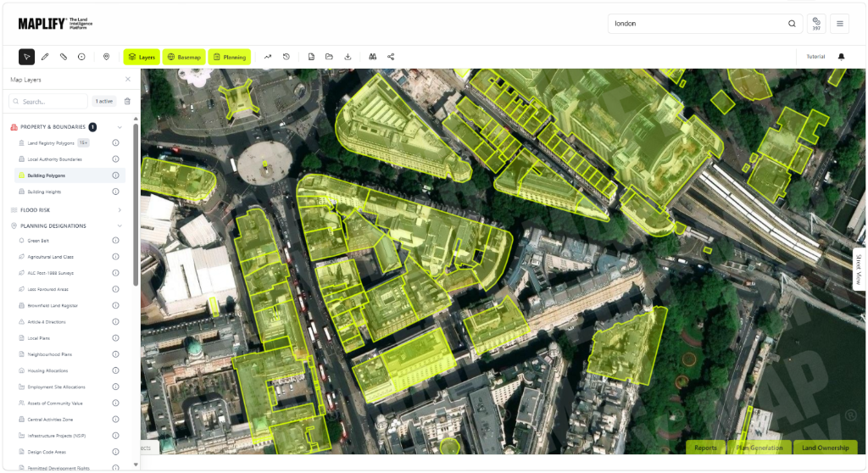This screenshot has height=473, width=868.
Task: Click the Plan Generation button
Action: (x=759, y=448)
